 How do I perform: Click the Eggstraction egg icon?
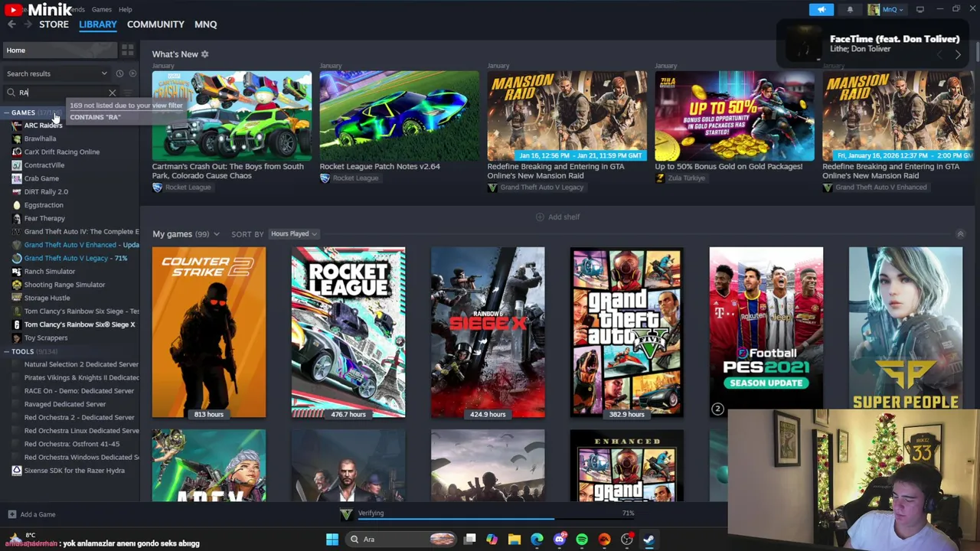17,205
